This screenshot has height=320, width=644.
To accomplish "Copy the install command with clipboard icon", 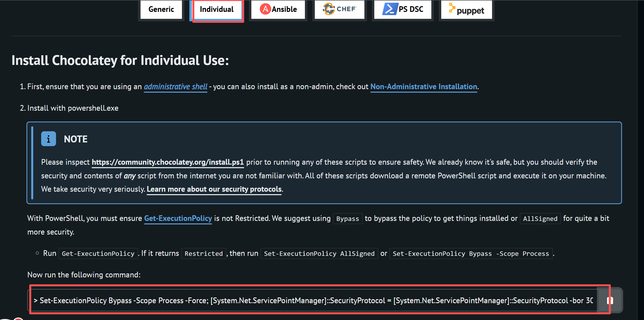I will [610, 300].
